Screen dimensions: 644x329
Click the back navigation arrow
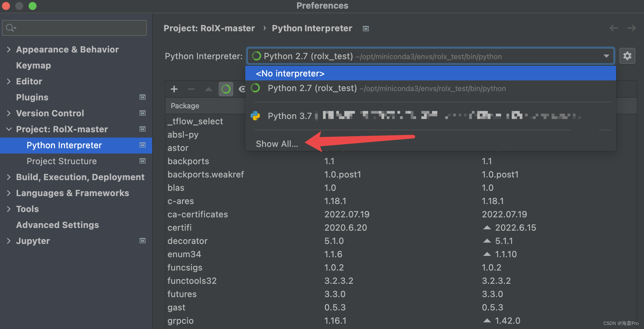click(613, 28)
